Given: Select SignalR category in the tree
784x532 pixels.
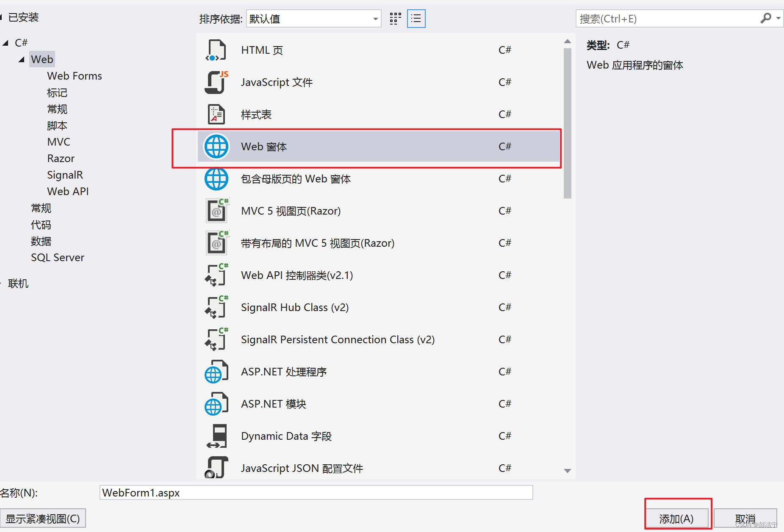Looking at the screenshot, I should pos(65,175).
